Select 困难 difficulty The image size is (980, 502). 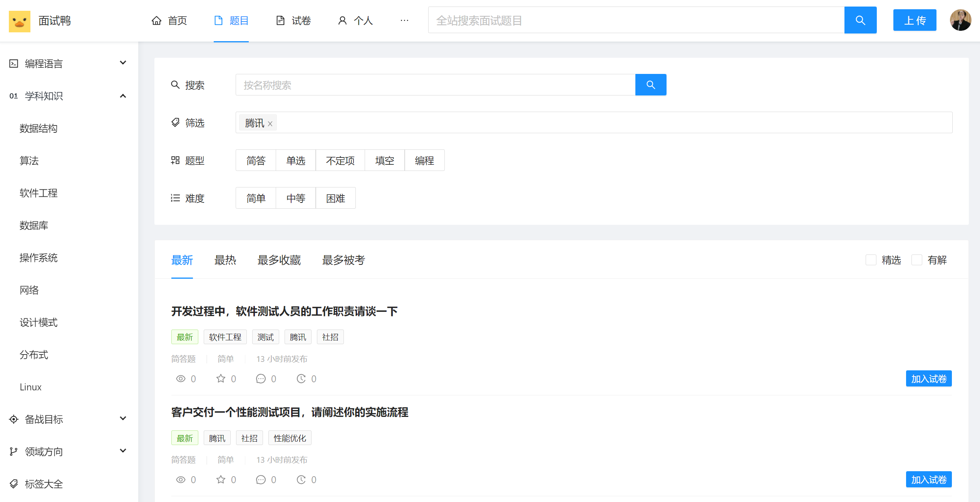click(x=335, y=198)
